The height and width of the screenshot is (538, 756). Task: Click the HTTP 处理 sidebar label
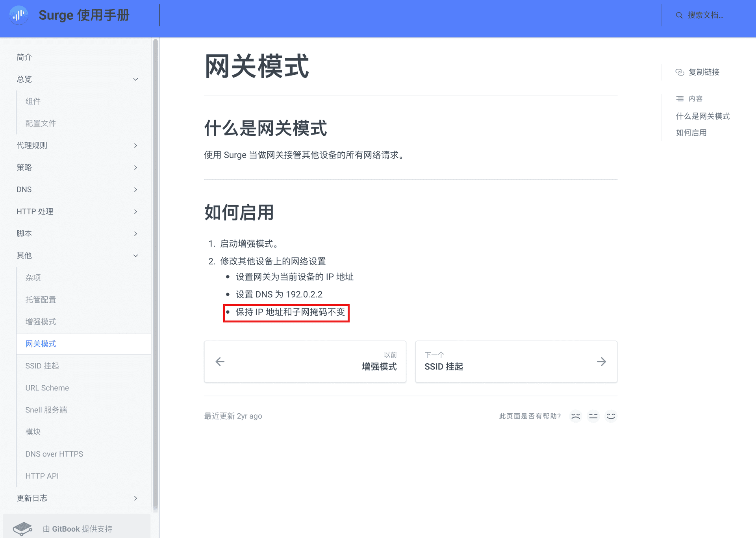coord(35,211)
